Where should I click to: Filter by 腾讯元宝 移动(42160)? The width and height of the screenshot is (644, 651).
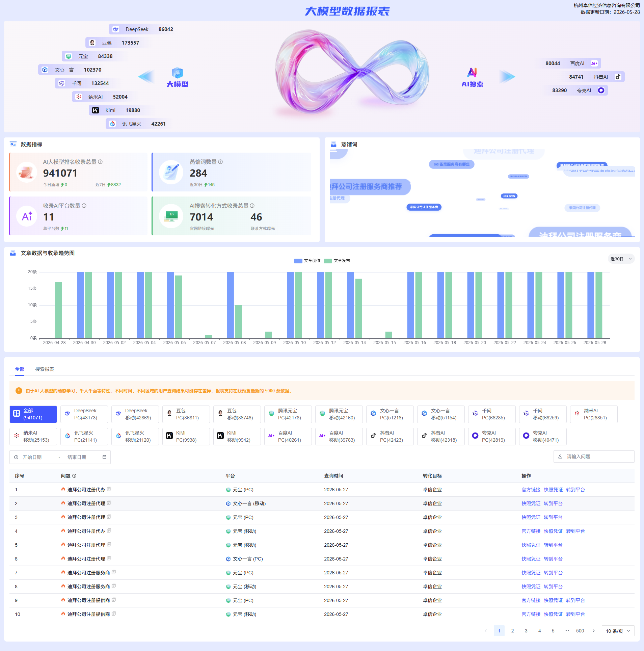tap(339, 414)
